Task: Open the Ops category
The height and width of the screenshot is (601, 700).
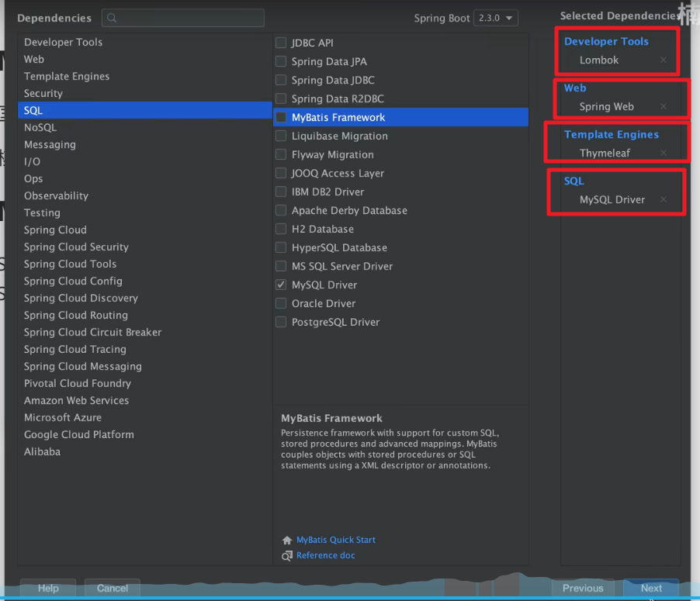Action: (144, 178)
